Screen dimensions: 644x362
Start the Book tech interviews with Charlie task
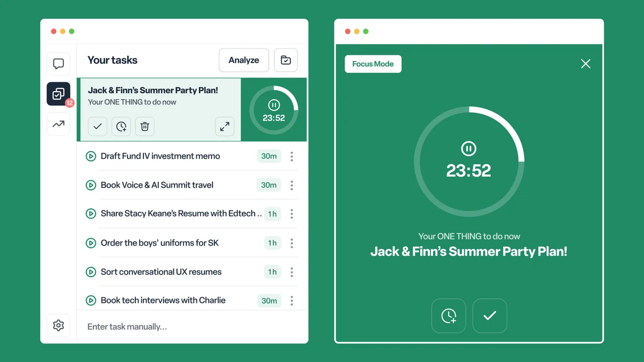tap(91, 300)
